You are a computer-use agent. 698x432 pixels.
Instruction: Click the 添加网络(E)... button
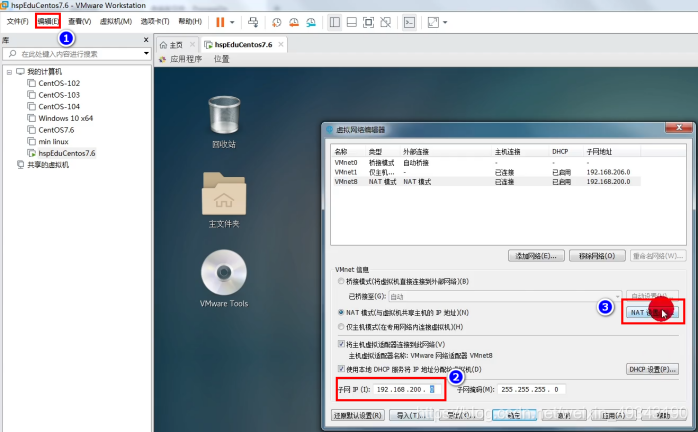536,256
